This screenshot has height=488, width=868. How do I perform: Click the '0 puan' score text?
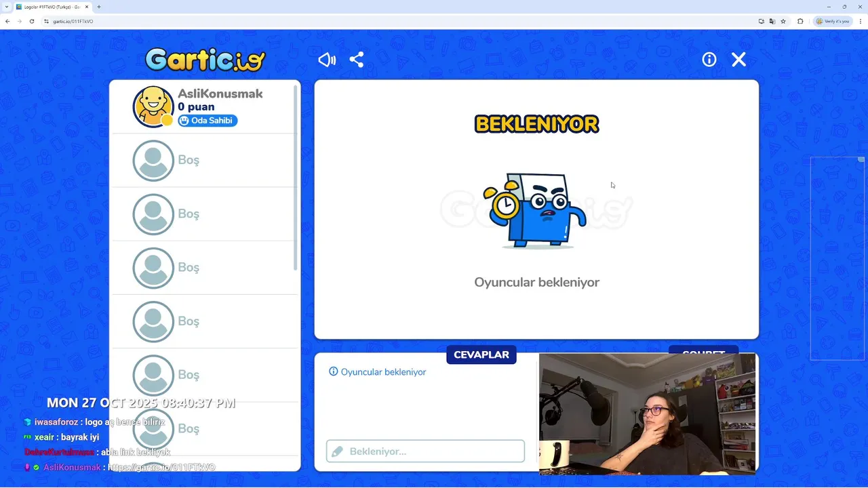(x=196, y=107)
